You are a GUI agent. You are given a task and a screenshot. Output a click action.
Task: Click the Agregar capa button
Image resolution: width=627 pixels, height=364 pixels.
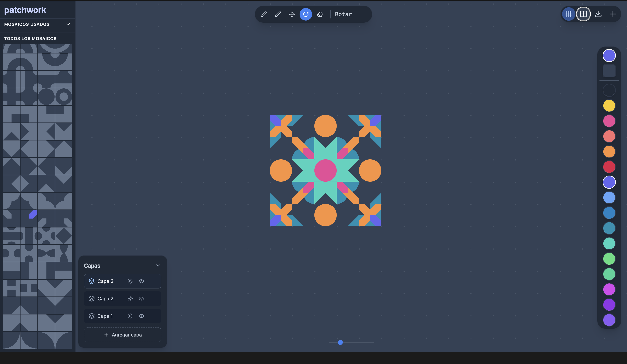click(122, 335)
